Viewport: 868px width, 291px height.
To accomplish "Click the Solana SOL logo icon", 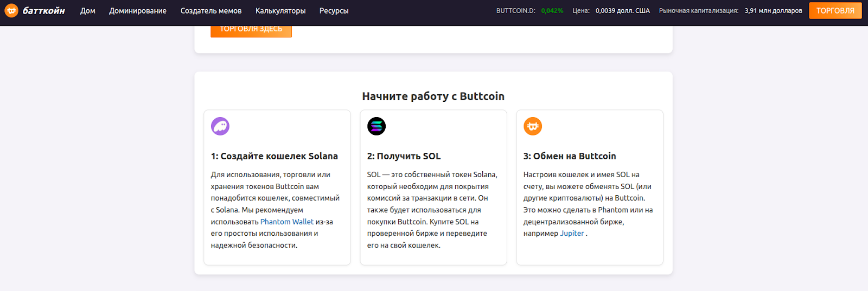I will point(376,126).
